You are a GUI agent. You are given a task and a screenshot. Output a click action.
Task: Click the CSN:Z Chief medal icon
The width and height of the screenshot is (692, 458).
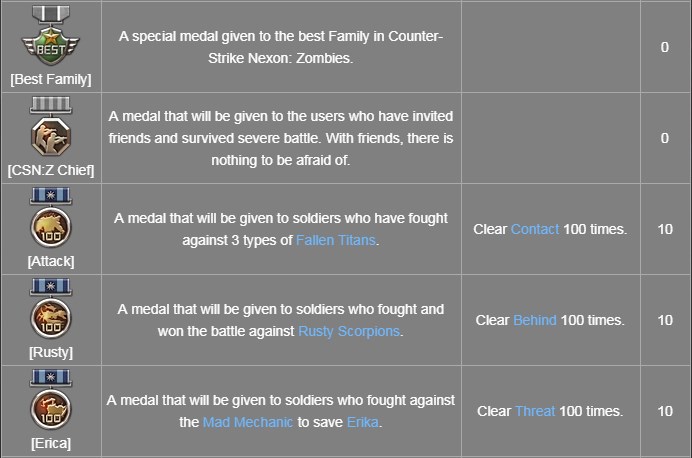[x=50, y=129]
